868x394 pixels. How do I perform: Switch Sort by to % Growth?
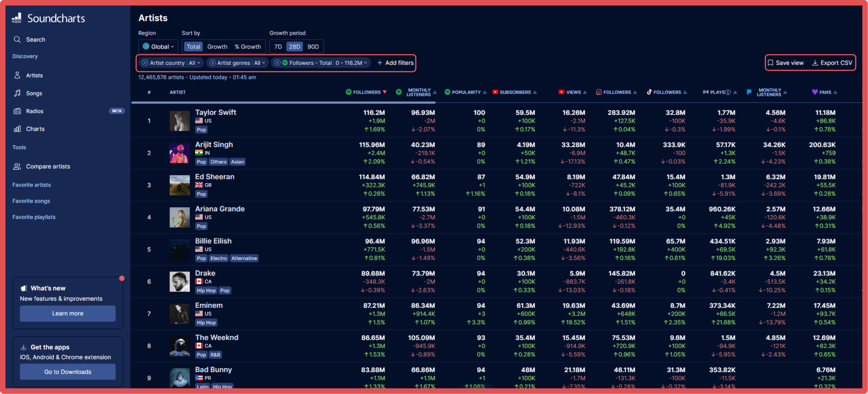click(248, 46)
